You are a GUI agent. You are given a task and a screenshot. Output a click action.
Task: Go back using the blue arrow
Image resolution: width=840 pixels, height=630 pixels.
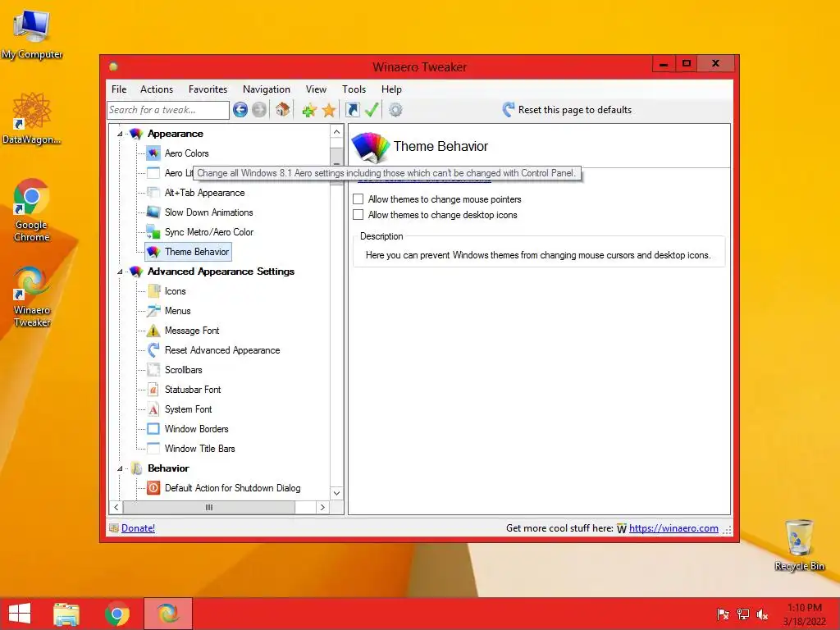(240, 110)
